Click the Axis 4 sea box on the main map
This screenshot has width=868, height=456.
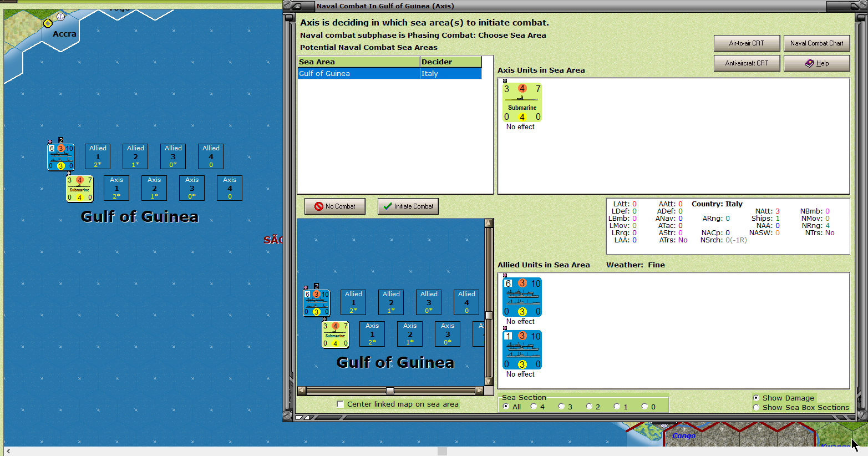[230, 188]
